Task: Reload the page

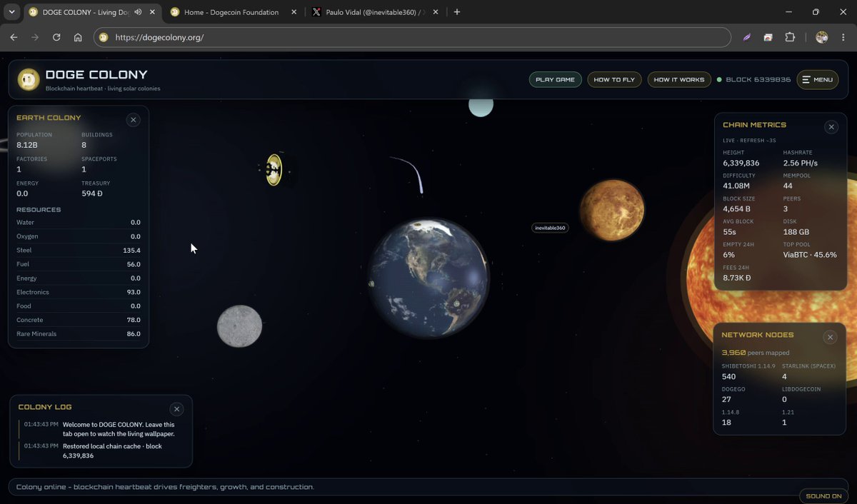Action: (x=56, y=37)
